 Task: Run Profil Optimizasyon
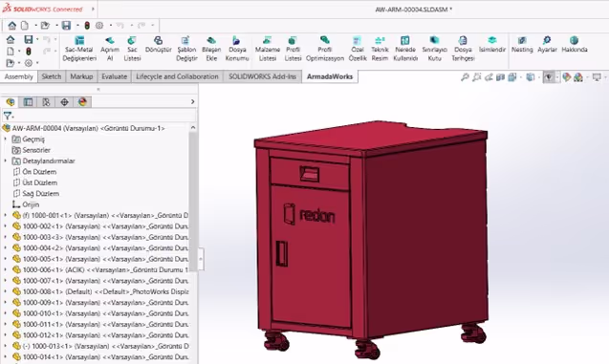click(x=325, y=49)
